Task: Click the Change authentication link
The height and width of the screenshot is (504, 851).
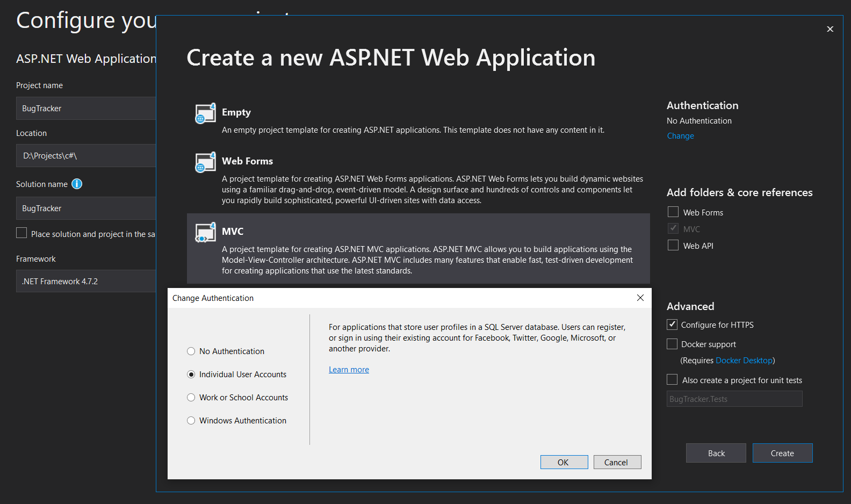Action: click(x=680, y=136)
